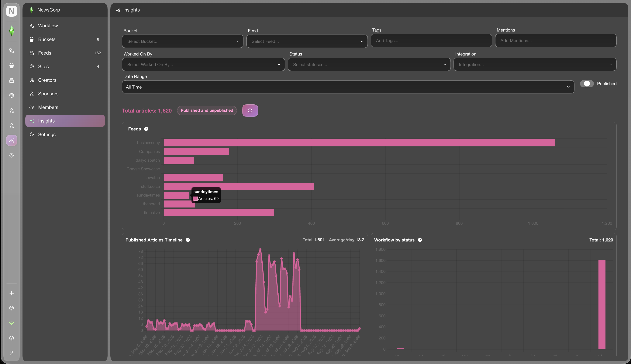Go to Sites in sidebar menu
Viewport: 631px width, 364px height.
[65, 66]
